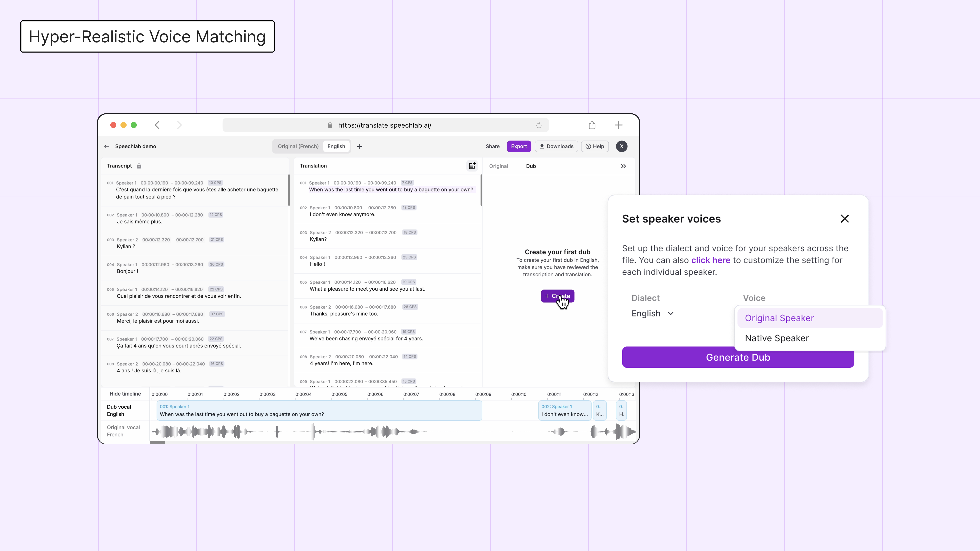980x551 pixels.
Task: Click the user avatar X icon
Action: (622, 146)
